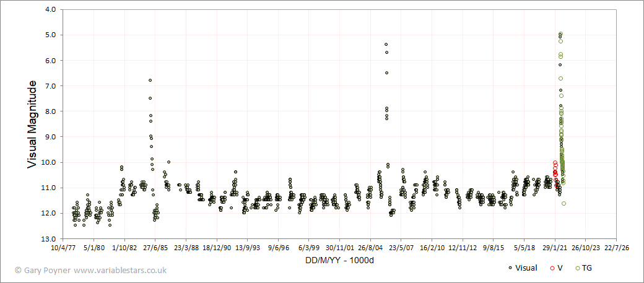644x283 pixels.
Task: Click the 'Visual' legend label
Action: (x=526, y=268)
